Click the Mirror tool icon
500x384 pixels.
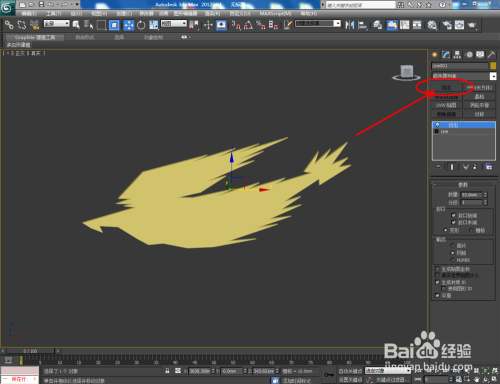coord(350,25)
